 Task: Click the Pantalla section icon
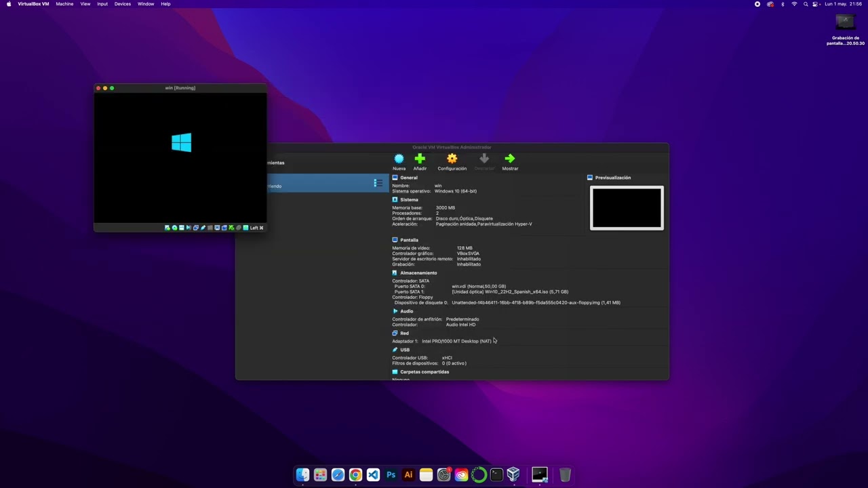[395, 240]
